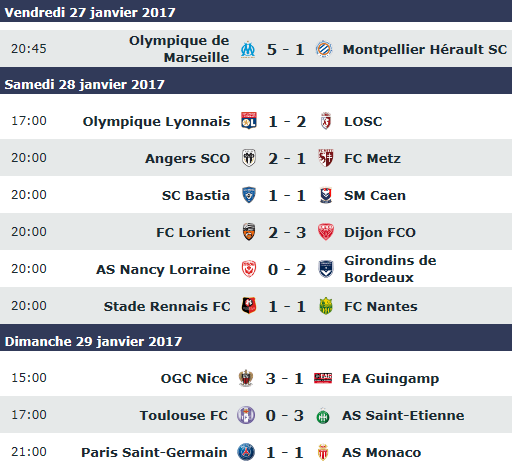Open the AS Monaco team link
The height and width of the screenshot is (469, 512).
pyautogui.click(x=382, y=452)
